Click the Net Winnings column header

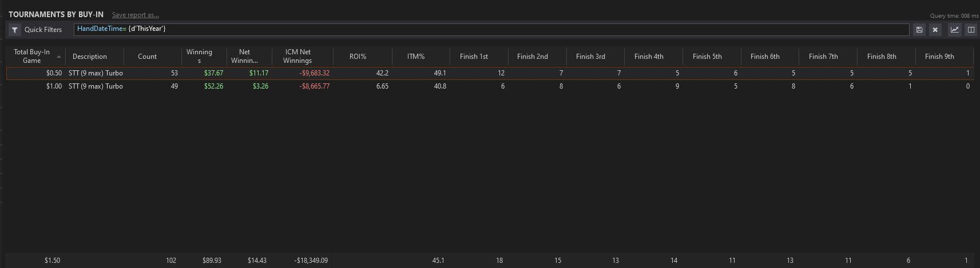click(x=244, y=57)
